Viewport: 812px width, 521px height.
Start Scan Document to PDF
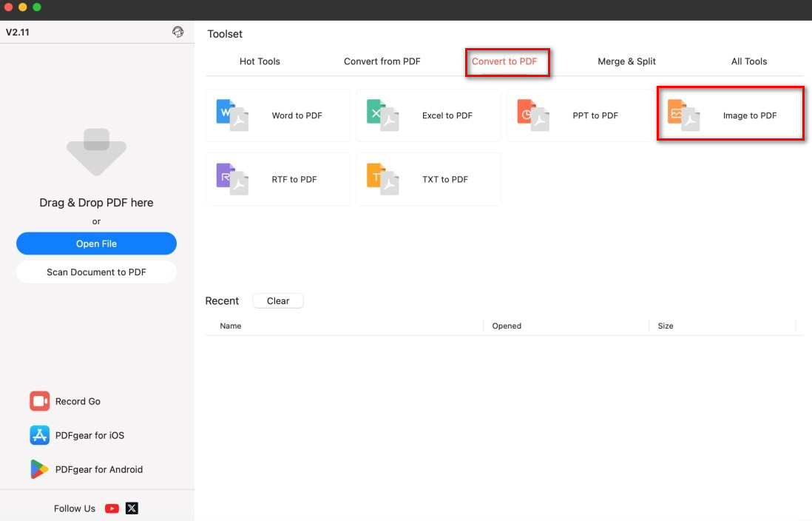96,272
